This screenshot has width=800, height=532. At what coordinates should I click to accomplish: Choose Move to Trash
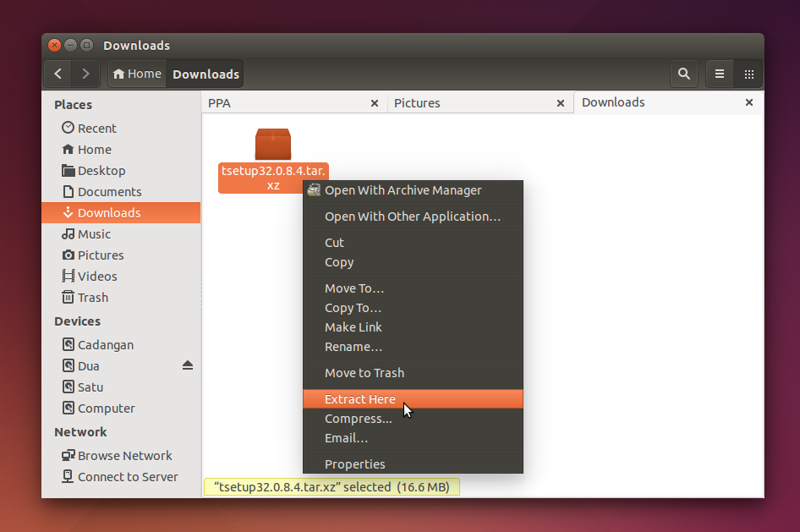(413, 373)
